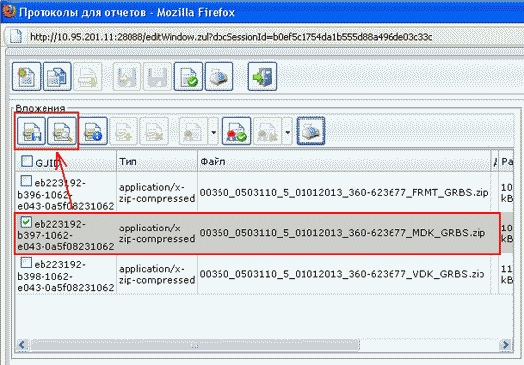The height and width of the screenshot is (365, 524).
Task: Click the new document icon in top toolbar
Action: 26,77
